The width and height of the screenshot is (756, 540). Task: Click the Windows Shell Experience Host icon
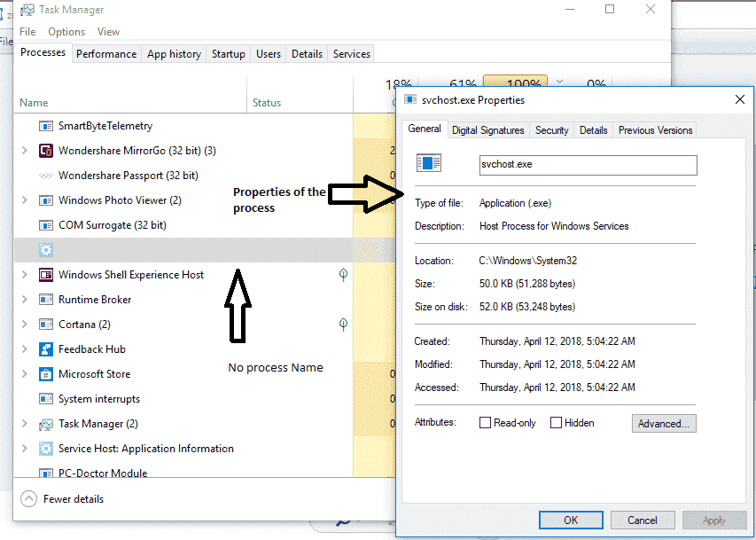(x=46, y=275)
